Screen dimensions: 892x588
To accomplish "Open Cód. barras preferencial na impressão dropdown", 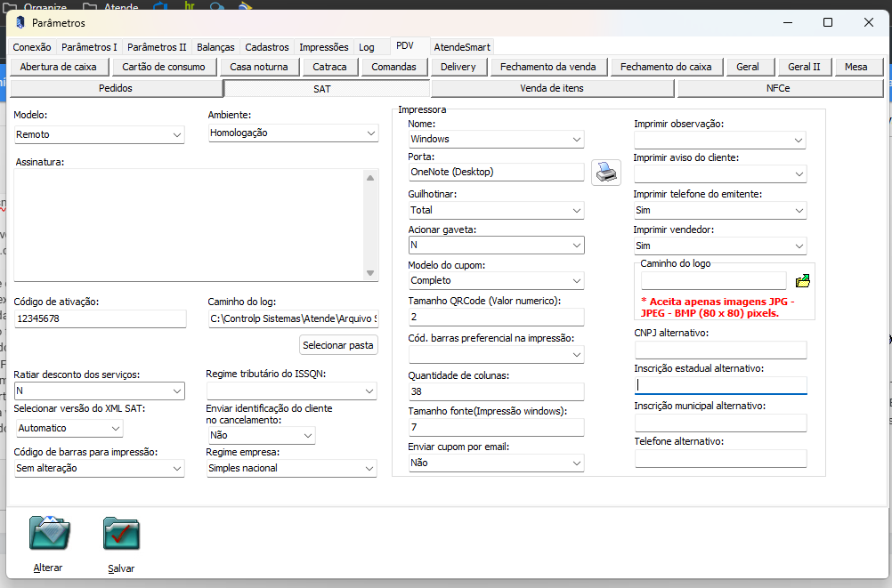I will (x=496, y=354).
